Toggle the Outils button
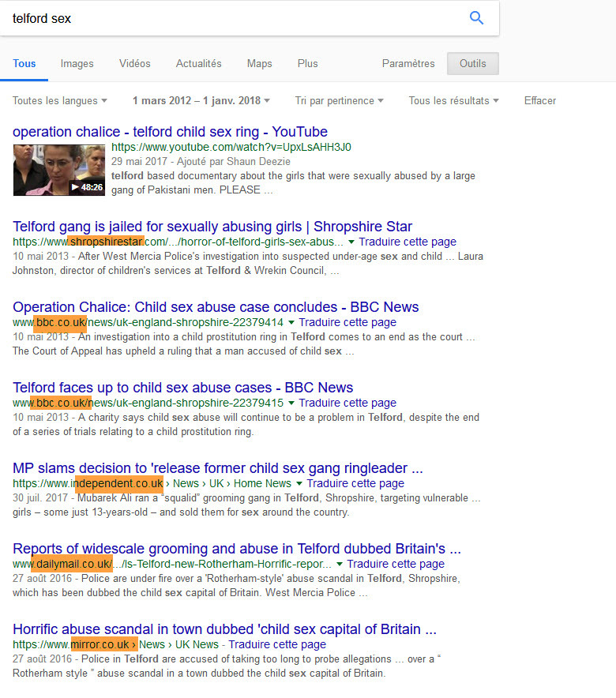 tap(473, 64)
